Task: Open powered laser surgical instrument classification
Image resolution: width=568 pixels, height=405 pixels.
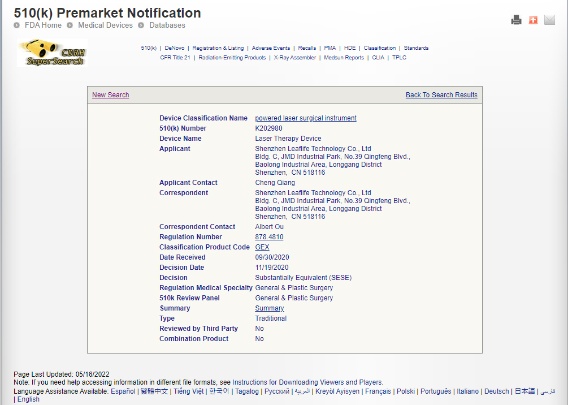Action: coord(306,118)
